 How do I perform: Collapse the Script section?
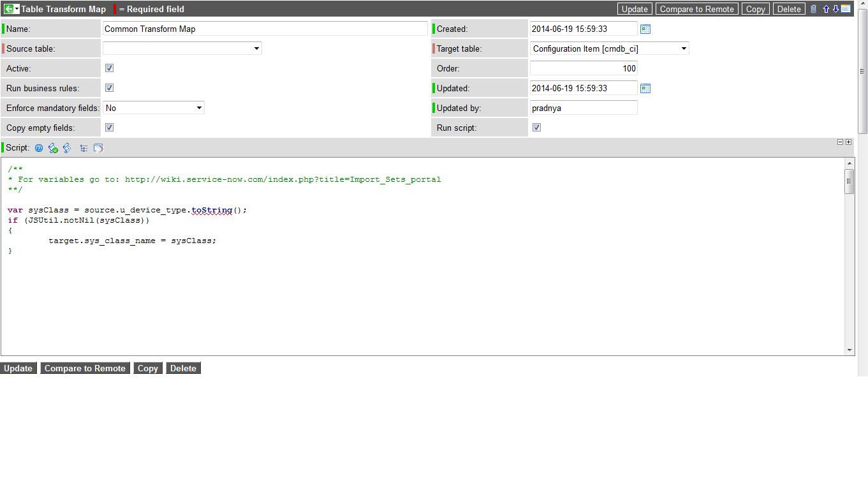point(839,142)
